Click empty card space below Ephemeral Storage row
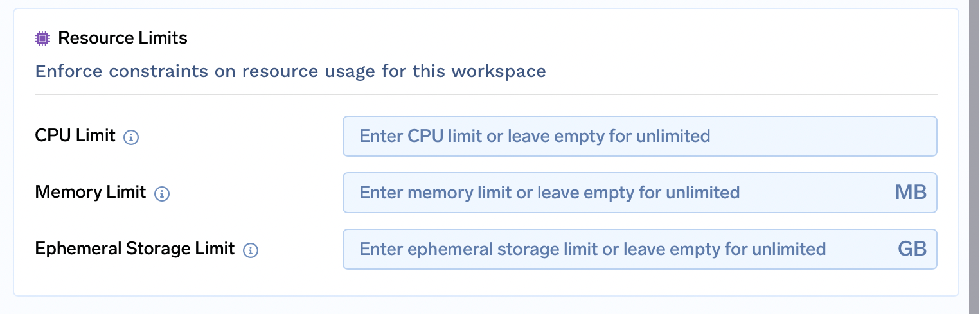This screenshot has width=980, height=314. coord(486,283)
